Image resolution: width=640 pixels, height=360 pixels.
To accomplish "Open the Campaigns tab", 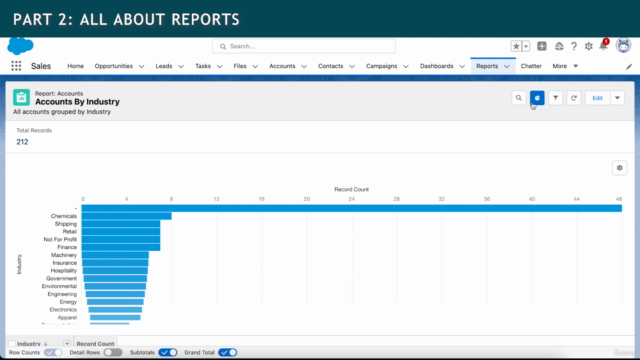I will [x=381, y=66].
